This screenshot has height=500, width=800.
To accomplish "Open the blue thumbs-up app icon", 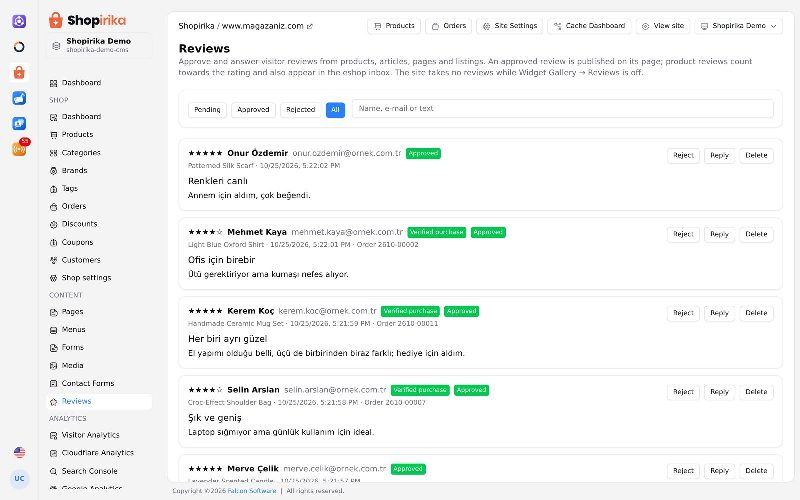I will tap(19, 98).
